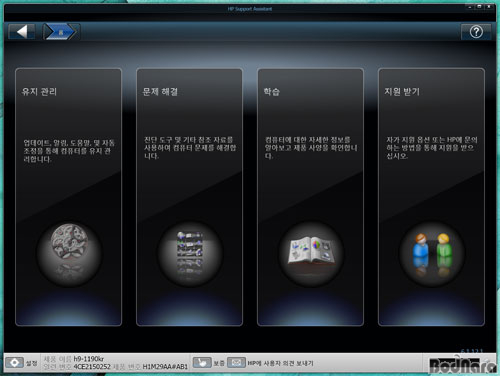The width and height of the screenshot is (500, 376).
Task: Click the product number H1M29AA#AB1
Action: tap(165, 367)
